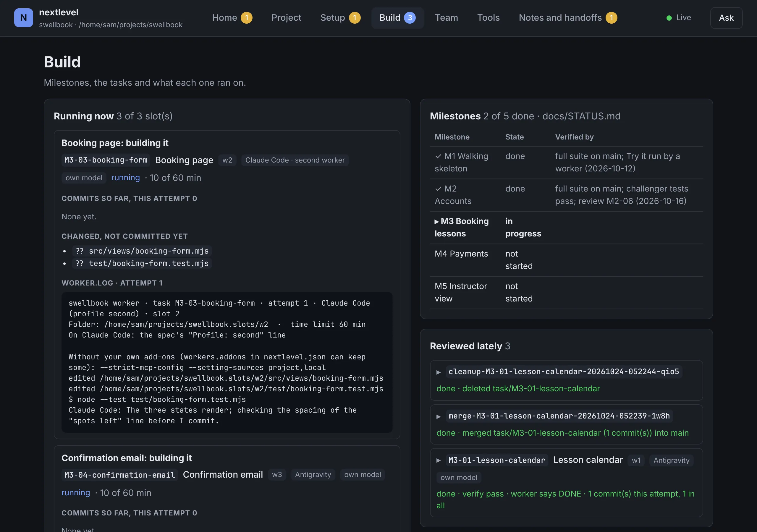Click done · deleted task/M3-01-lesson-calendar status
The height and width of the screenshot is (532, 757).
(x=518, y=389)
